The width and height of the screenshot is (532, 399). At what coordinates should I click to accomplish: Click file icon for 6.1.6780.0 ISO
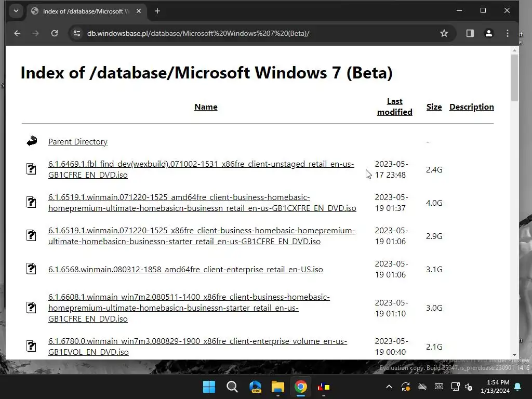click(31, 345)
